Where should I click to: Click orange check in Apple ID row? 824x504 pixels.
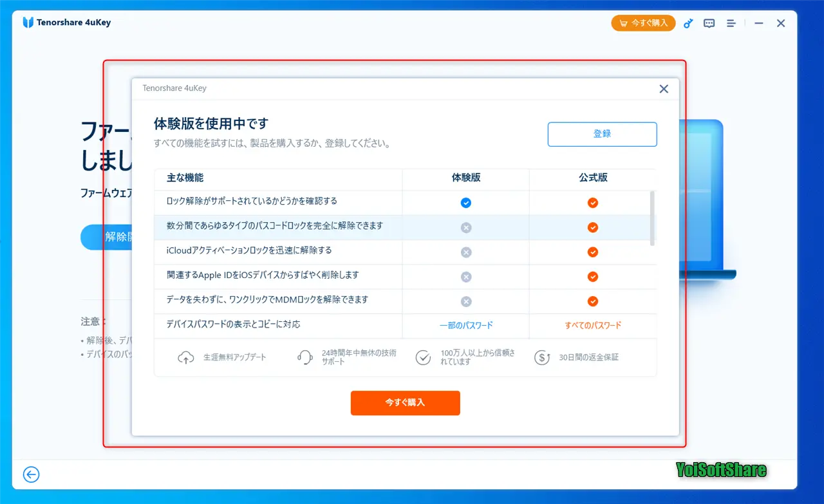(593, 277)
